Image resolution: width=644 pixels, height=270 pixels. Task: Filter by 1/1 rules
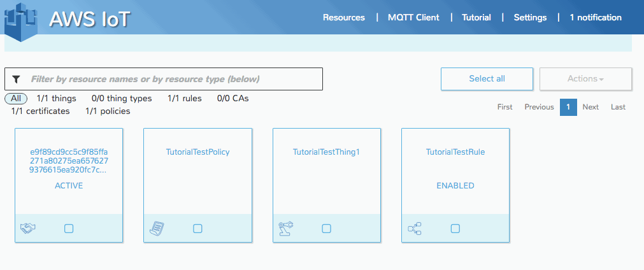pos(185,99)
